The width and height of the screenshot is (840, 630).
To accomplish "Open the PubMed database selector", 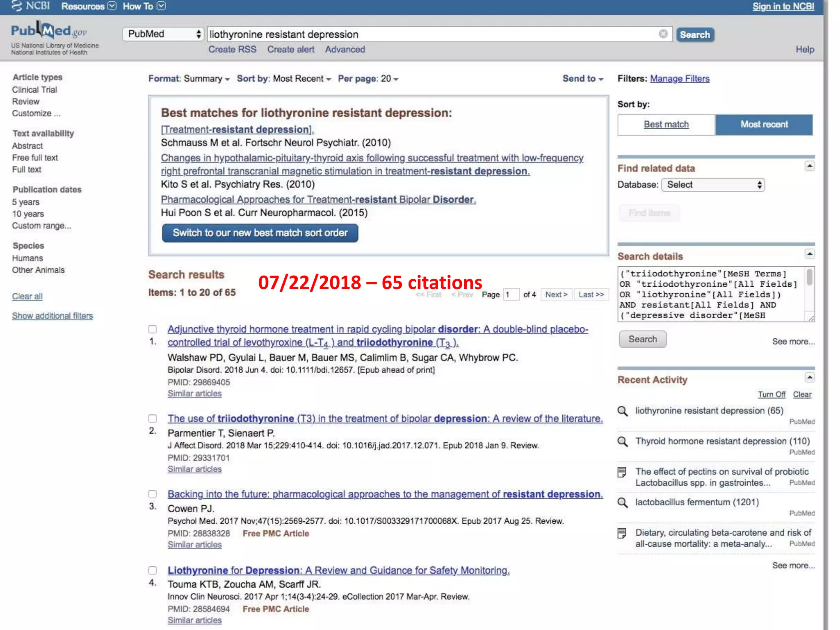I will [163, 34].
